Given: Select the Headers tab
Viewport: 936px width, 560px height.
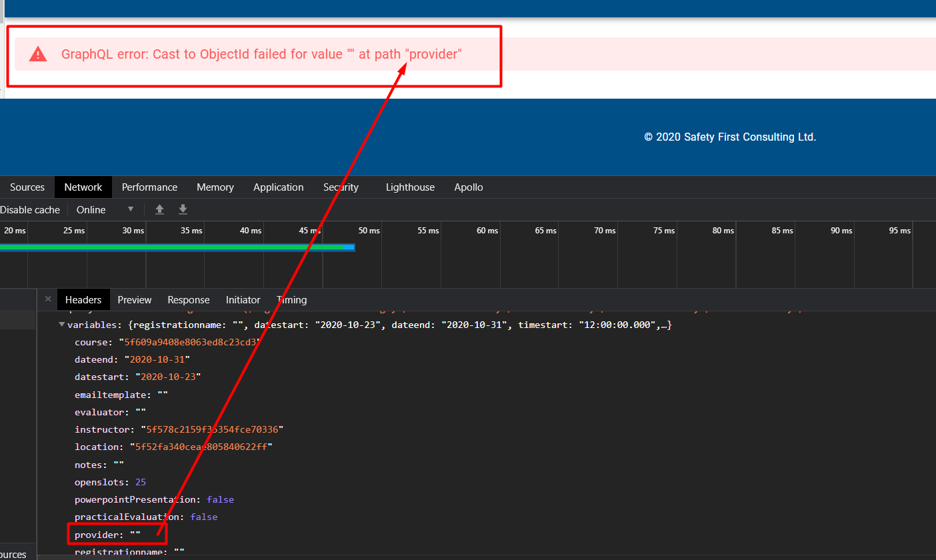Looking at the screenshot, I should coord(83,299).
